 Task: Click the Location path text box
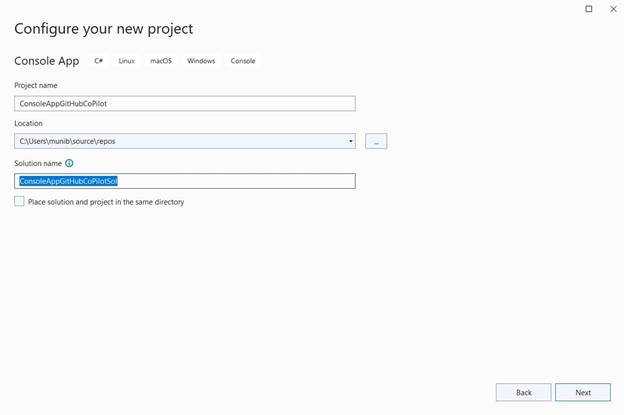pyautogui.click(x=180, y=142)
